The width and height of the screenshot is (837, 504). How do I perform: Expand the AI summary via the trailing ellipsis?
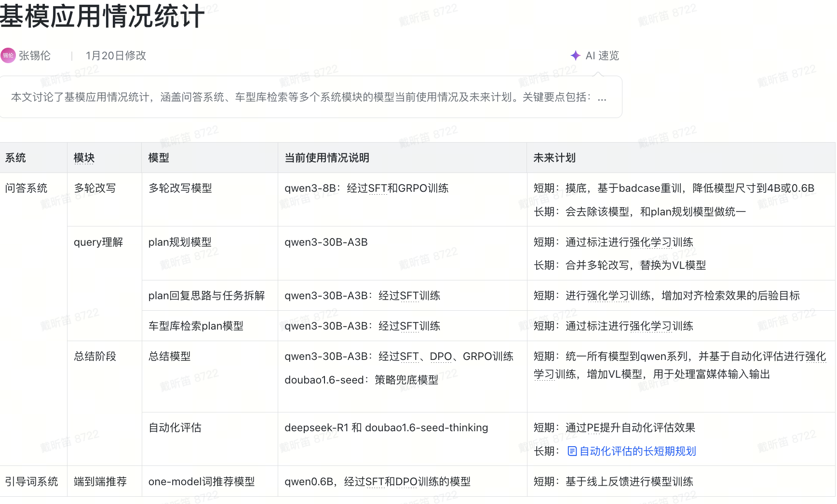(x=602, y=98)
